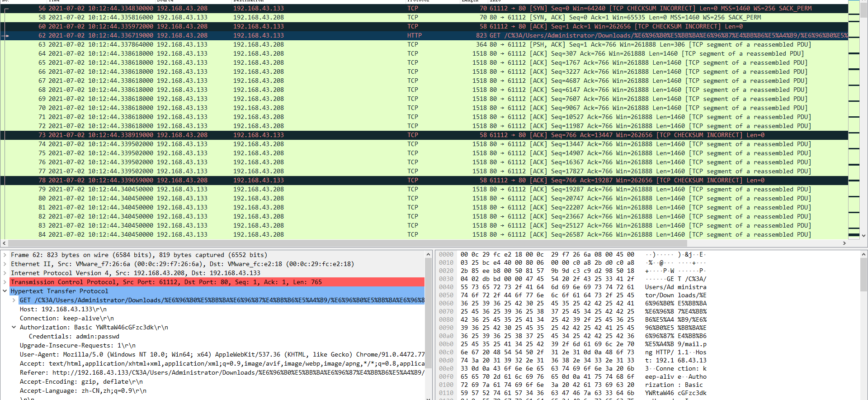Screen dimensions: 868x400
Task: Expand the Frame 62 details row
Action: [x=5, y=255]
